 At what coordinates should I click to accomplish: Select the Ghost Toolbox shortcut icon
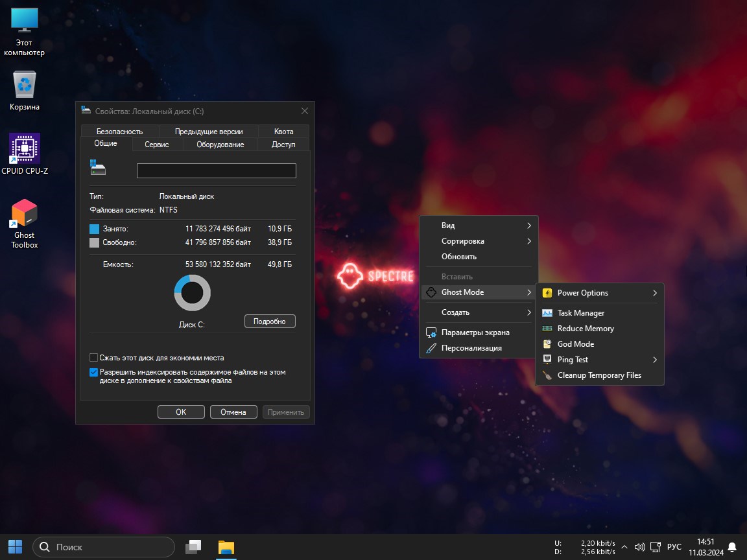pyautogui.click(x=24, y=213)
